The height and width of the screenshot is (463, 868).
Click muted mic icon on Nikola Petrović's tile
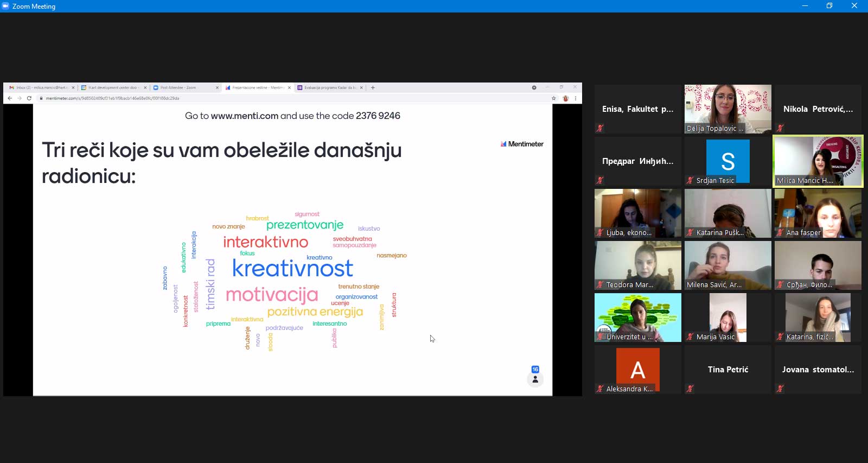780,128
